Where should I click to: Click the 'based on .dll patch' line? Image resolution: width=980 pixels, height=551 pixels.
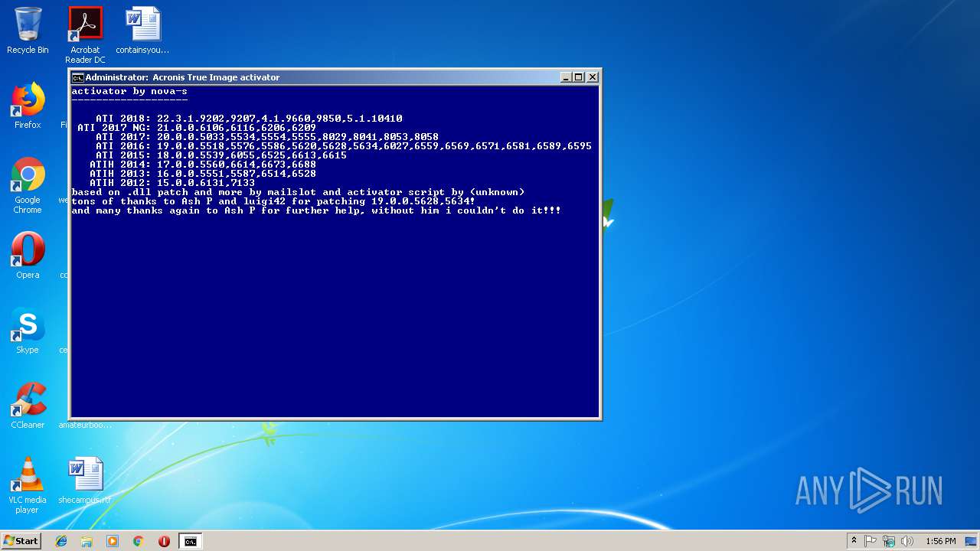coord(299,192)
